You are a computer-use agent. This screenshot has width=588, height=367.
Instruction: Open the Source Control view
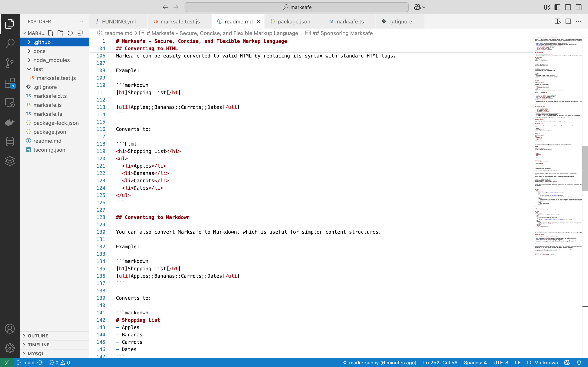tap(10, 63)
